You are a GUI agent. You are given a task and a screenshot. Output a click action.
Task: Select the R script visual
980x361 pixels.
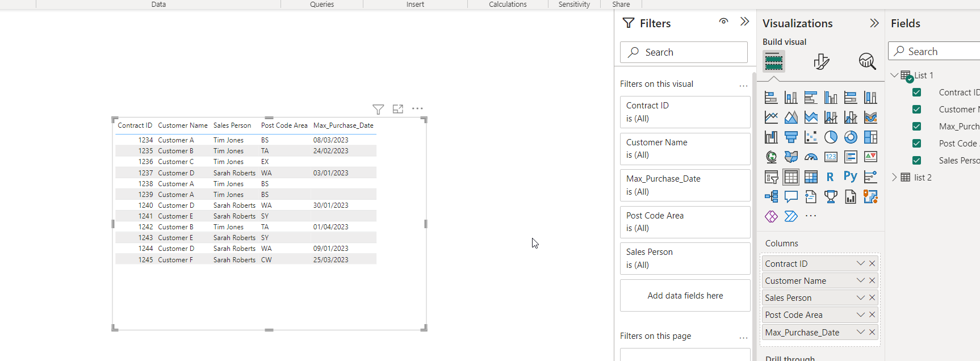pos(831,177)
